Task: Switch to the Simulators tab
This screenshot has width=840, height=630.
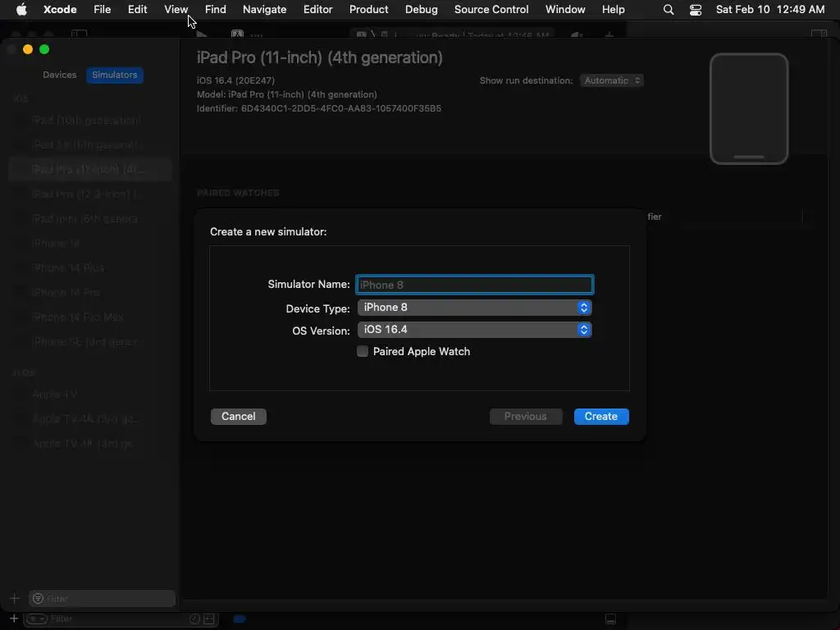Action: 115,75
